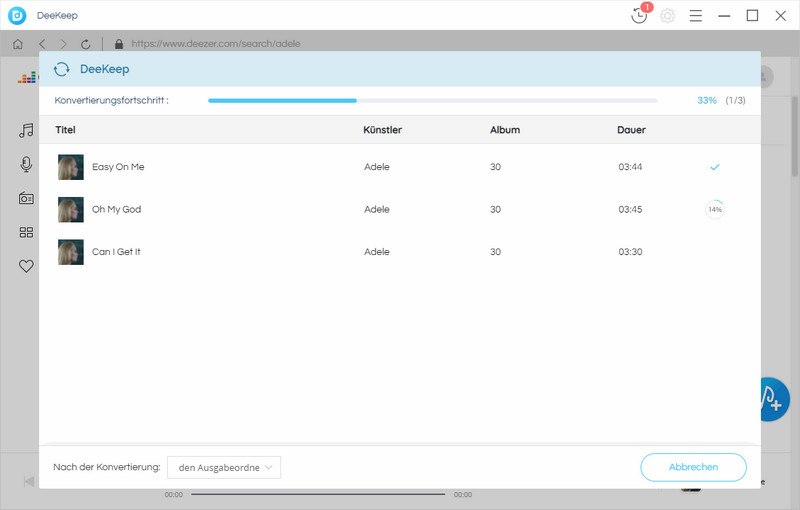Click album '30' in Can I Get It row

(x=495, y=251)
